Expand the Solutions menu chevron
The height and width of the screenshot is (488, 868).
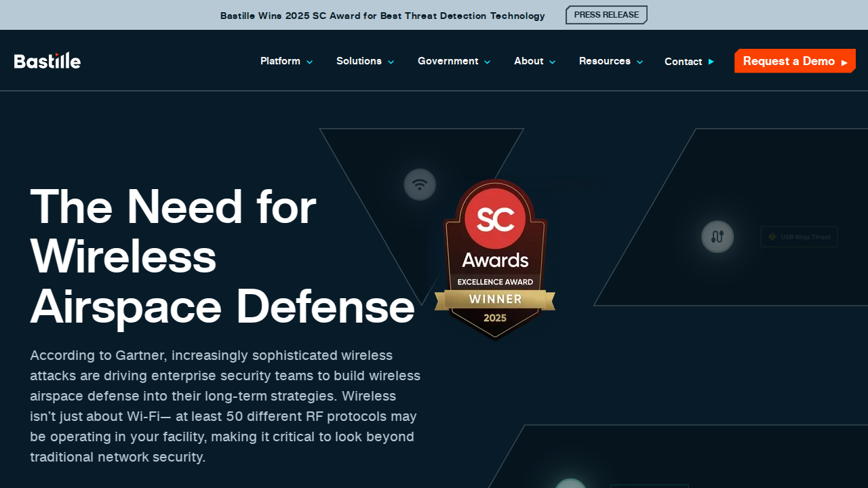(391, 62)
